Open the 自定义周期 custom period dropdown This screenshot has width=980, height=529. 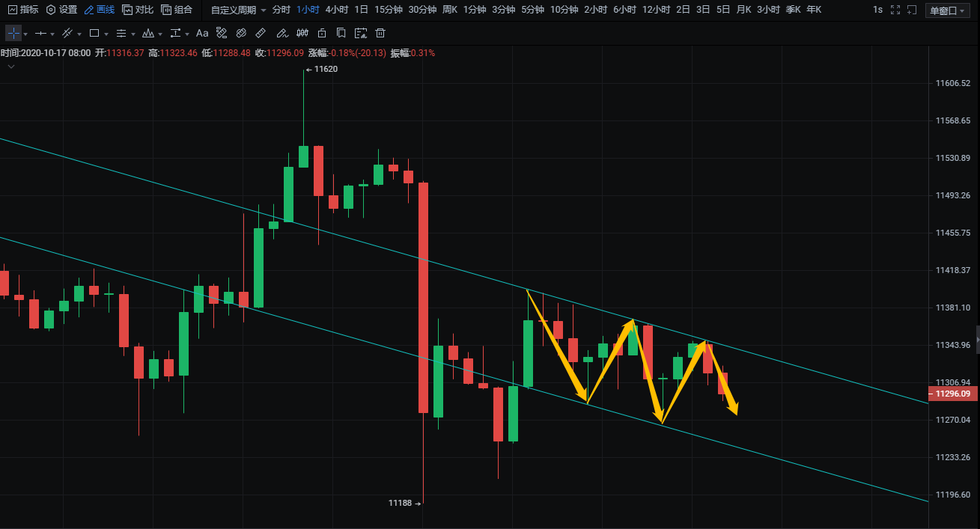point(238,10)
